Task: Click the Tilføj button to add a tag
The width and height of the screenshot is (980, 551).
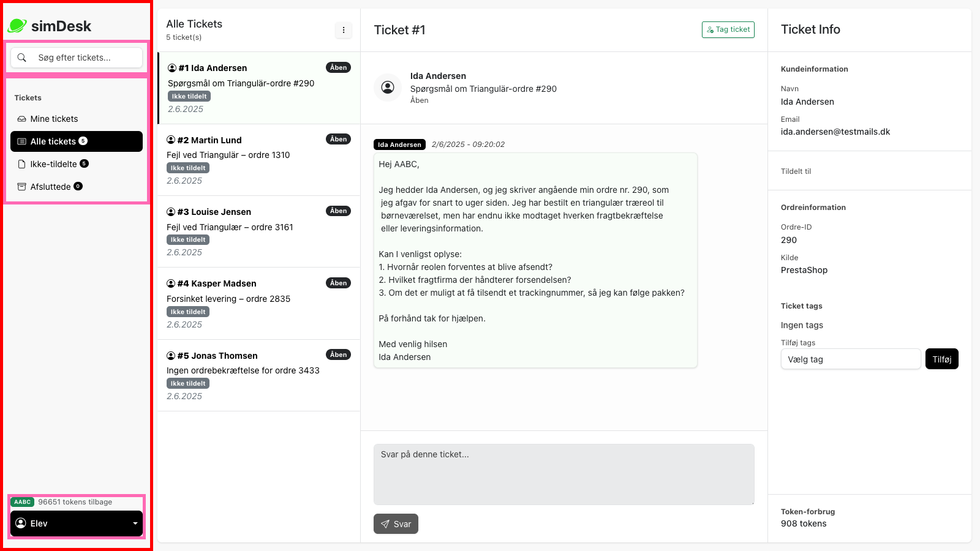Action: click(x=941, y=359)
